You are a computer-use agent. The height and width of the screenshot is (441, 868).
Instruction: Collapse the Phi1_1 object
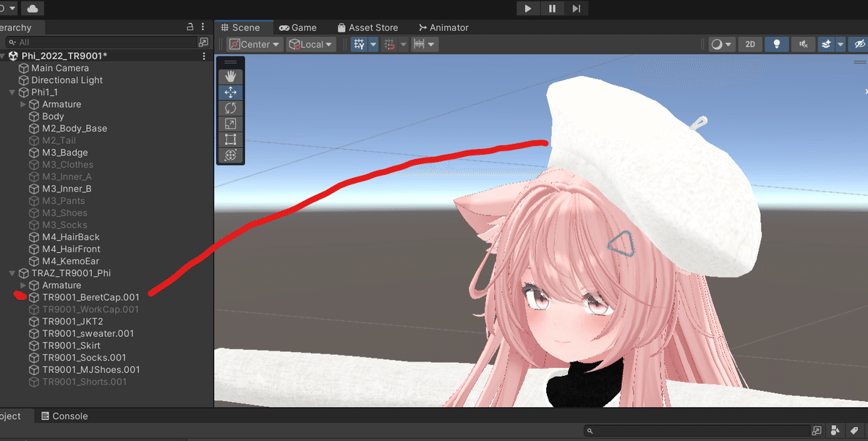click(x=12, y=93)
